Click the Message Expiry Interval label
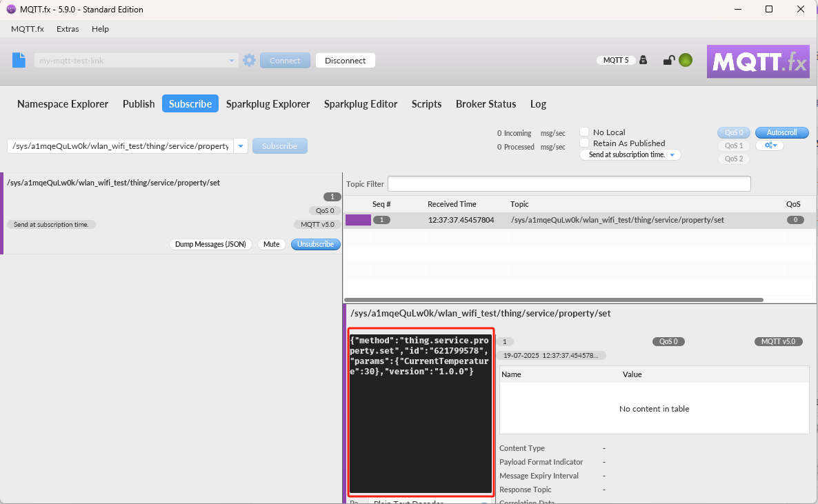Image resolution: width=818 pixels, height=504 pixels. coord(539,476)
